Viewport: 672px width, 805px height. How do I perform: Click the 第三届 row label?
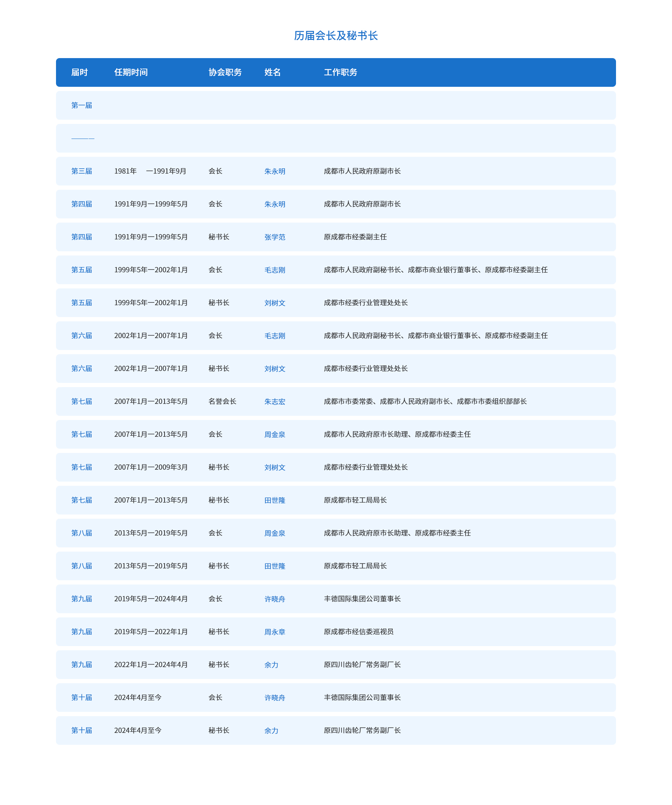[x=82, y=171]
